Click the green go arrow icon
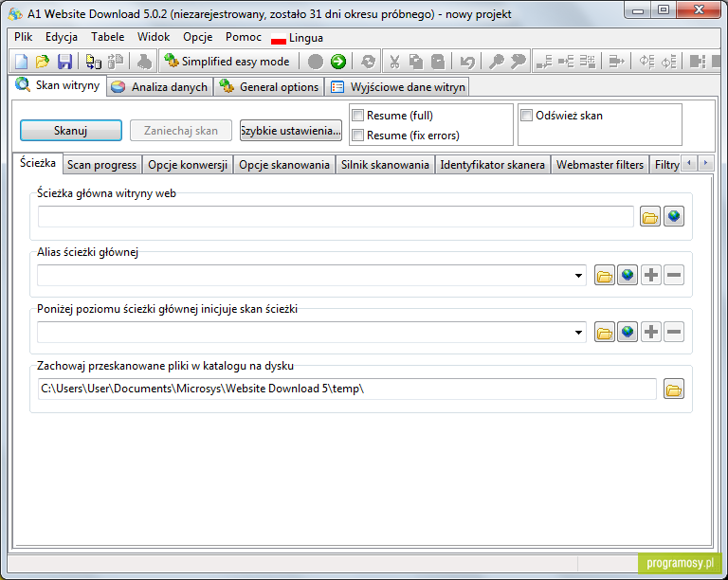This screenshot has height=580, width=728. pyautogui.click(x=338, y=62)
